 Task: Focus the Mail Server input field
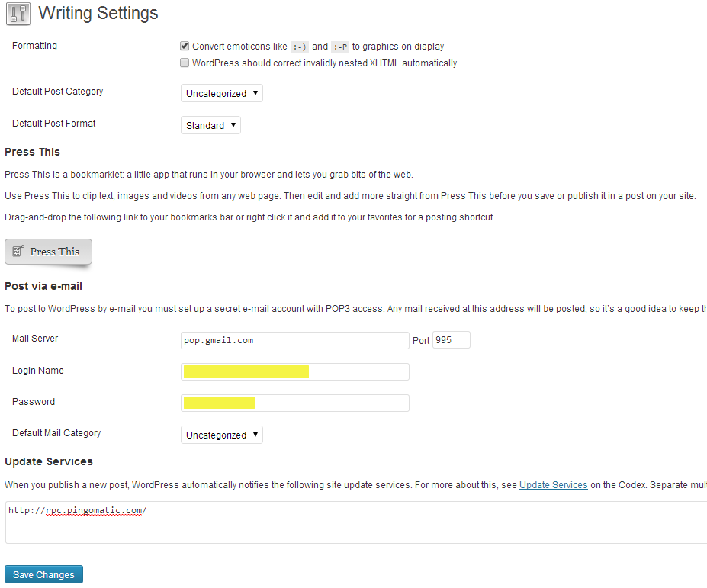[x=295, y=340]
